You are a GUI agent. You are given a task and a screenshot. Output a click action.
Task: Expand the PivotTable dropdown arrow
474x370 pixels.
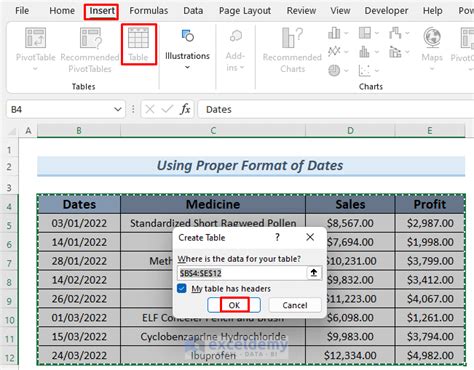[35, 69]
